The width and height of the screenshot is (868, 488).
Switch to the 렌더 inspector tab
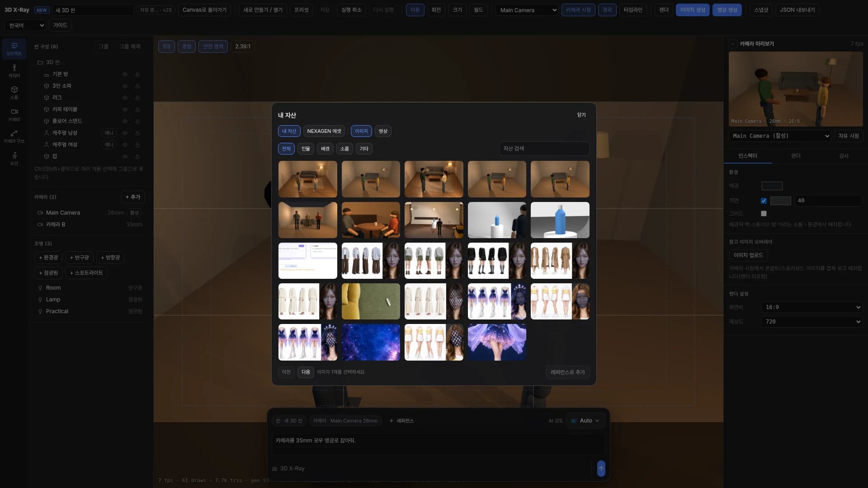click(x=796, y=156)
